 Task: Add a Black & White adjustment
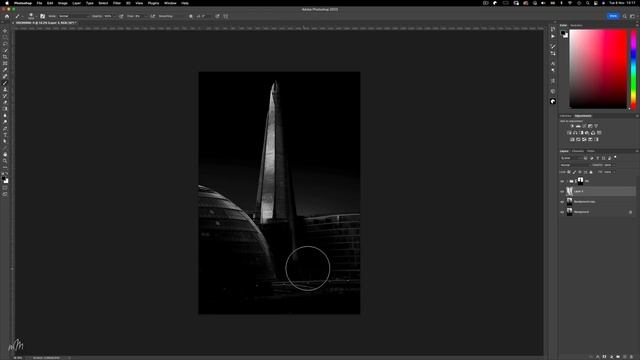click(x=581, y=133)
